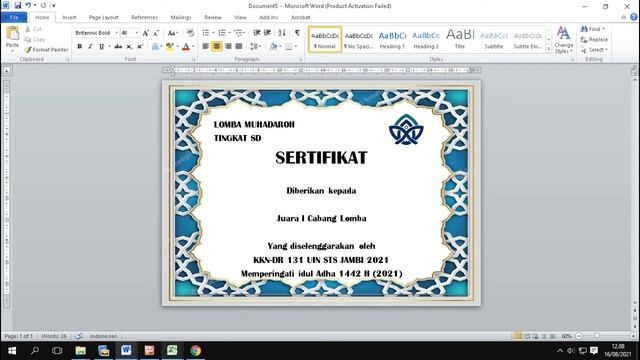The width and height of the screenshot is (640, 360).
Task: Open the font size dropdown
Action: pos(137,33)
